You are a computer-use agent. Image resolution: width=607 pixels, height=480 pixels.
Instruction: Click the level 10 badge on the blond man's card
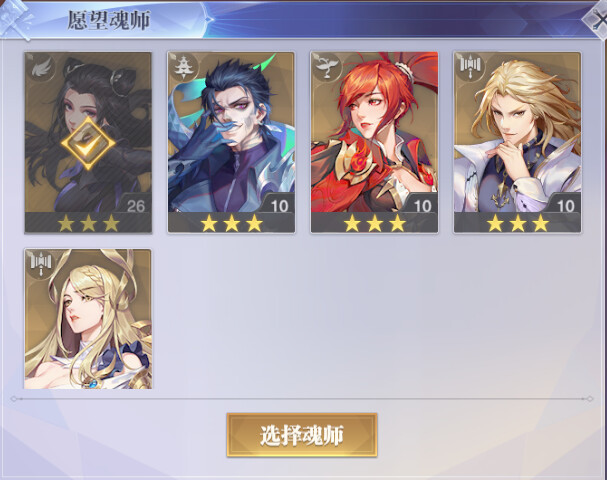565,205
